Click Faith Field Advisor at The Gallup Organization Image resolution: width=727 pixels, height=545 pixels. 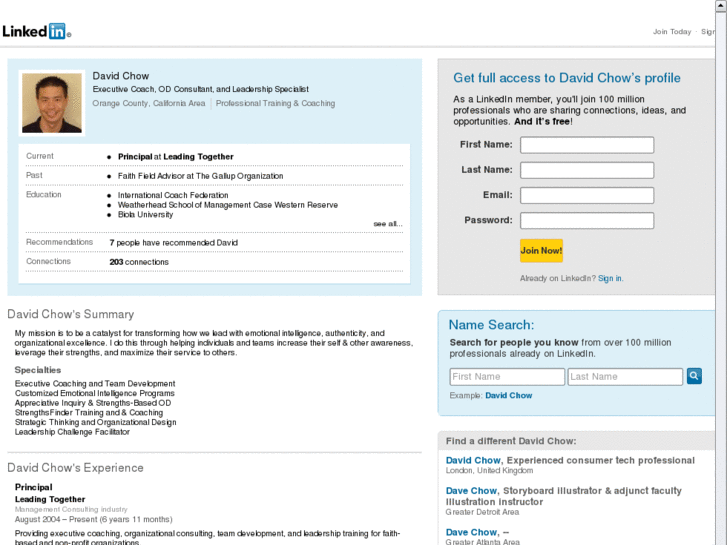(200, 176)
